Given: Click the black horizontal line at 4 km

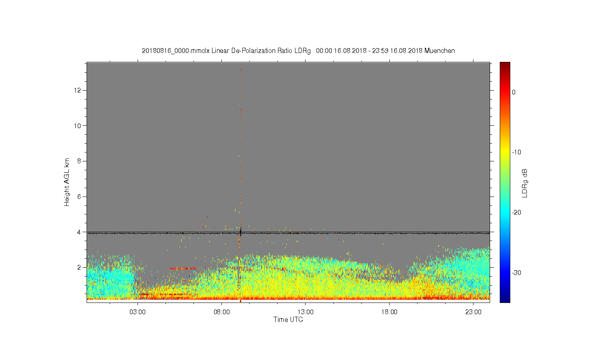Looking at the screenshot, I should click(288, 233).
